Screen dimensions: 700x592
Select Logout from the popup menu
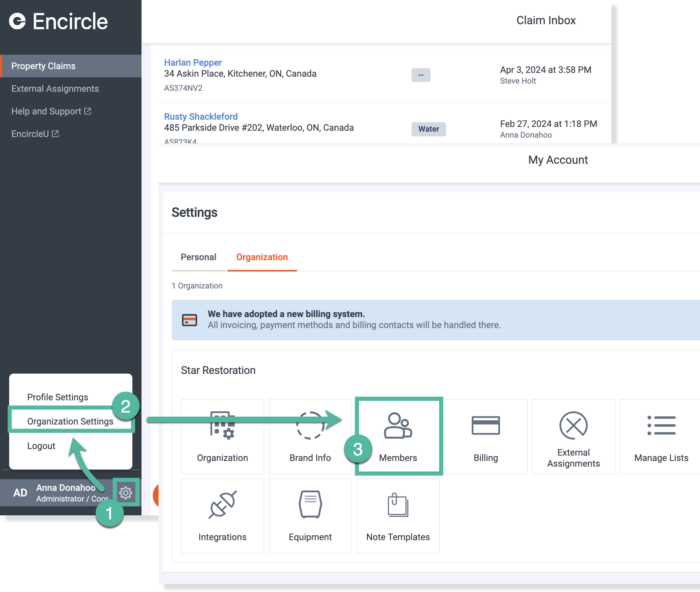click(x=41, y=446)
